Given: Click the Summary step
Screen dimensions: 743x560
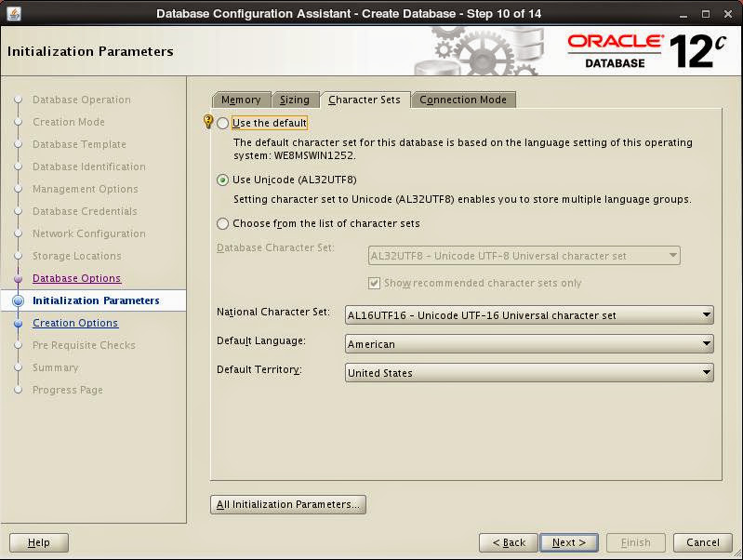Looking at the screenshot, I should (56, 367).
